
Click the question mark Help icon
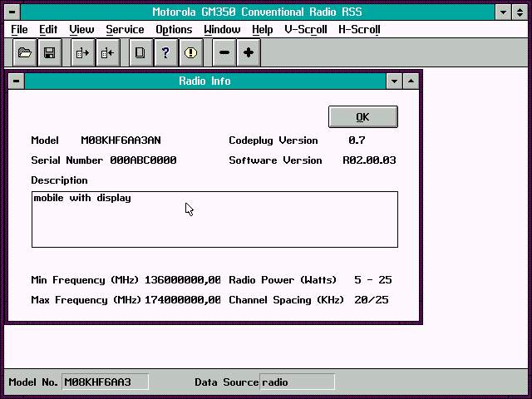pyautogui.click(x=165, y=52)
